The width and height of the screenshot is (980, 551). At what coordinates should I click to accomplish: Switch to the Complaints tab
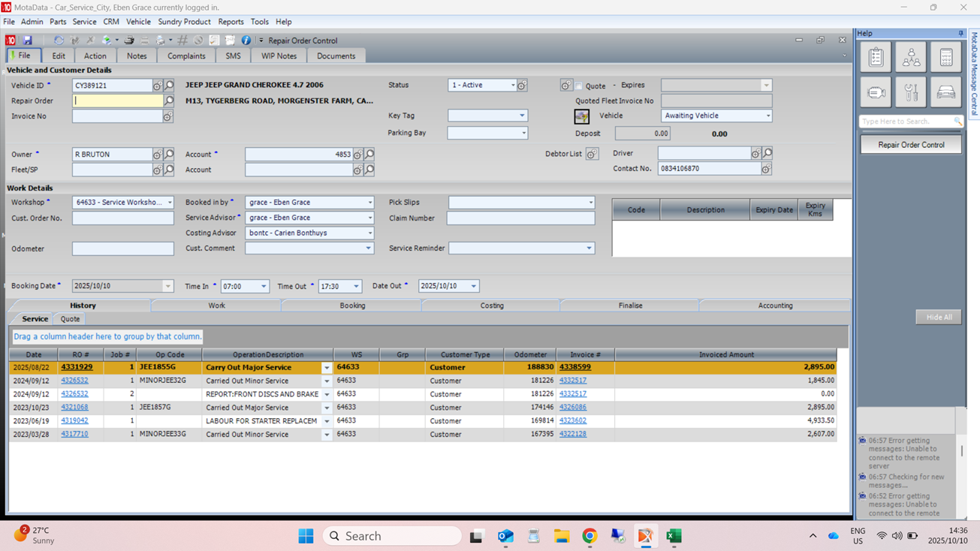tap(186, 56)
